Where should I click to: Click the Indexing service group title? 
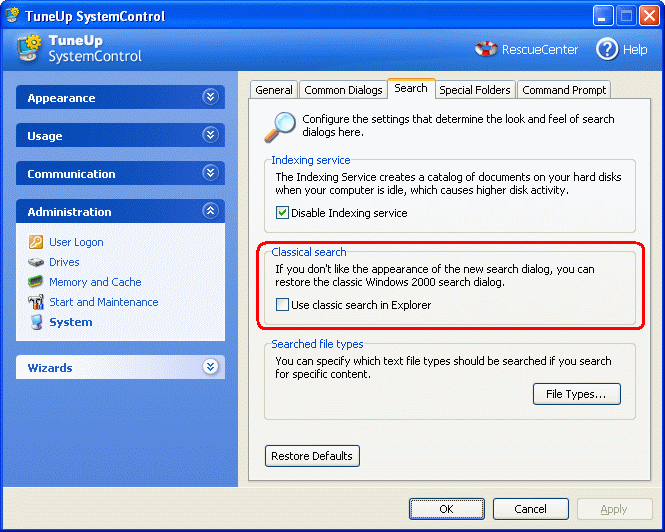pyautogui.click(x=311, y=160)
